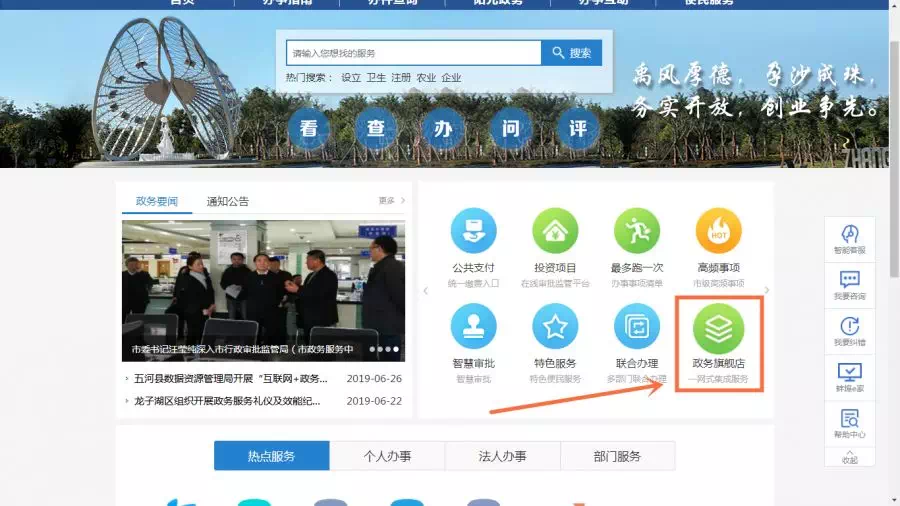900x506 pixels.
Task: Focus the 请输入您想找的服务 search field
Action: coord(414,53)
